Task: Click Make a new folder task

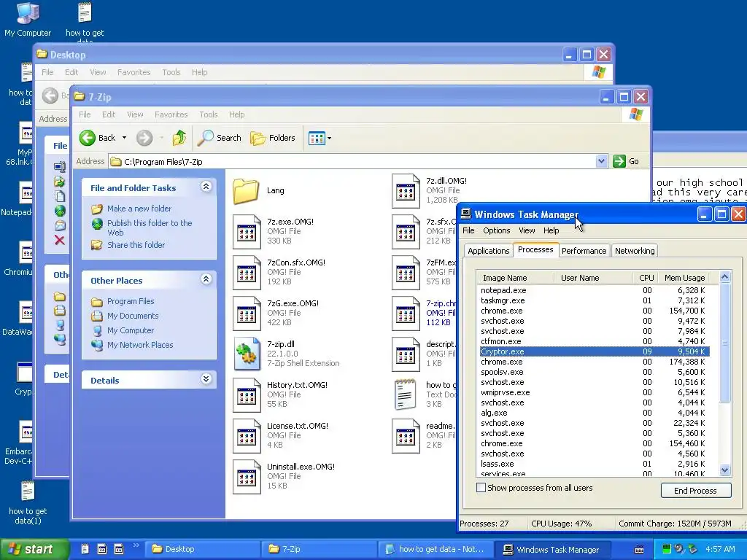Action: (139, 209)
